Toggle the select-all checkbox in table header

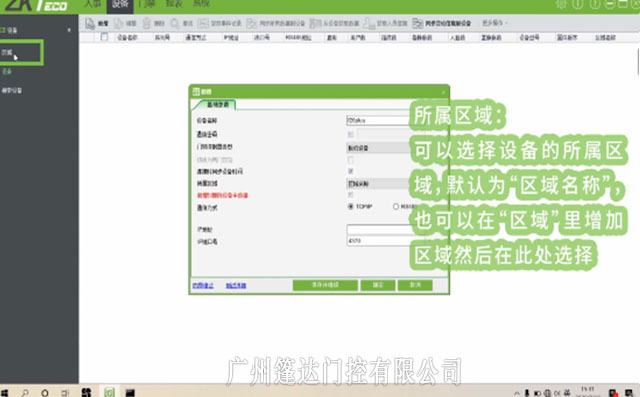104,37
